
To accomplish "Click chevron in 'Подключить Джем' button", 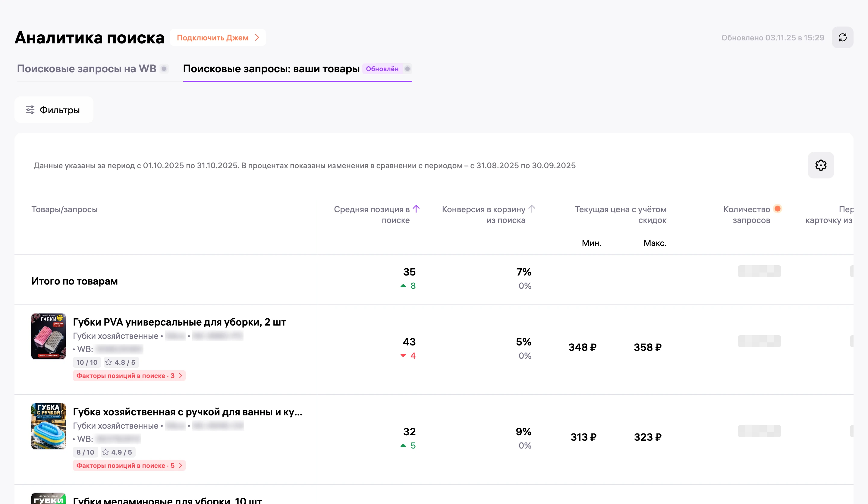I will coord(257,38).
